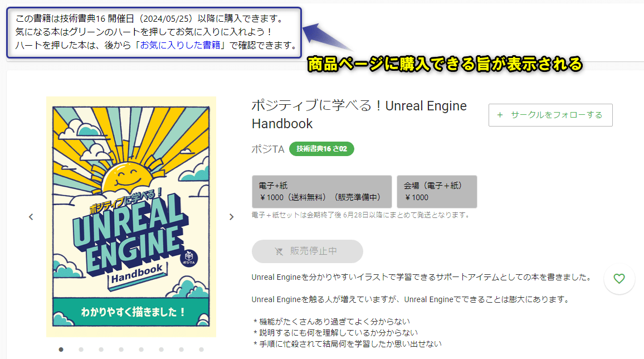Image resolution: width=644 pixels, height=359 pixels.
Task: Click the 技術書典16 さ02 green badge
Action: pos(321,149)
